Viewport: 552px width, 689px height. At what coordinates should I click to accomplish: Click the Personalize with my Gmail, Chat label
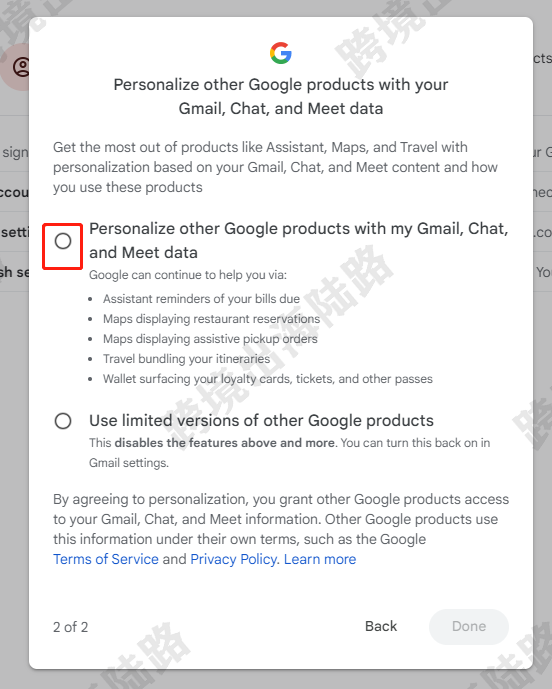coord(299,240)
